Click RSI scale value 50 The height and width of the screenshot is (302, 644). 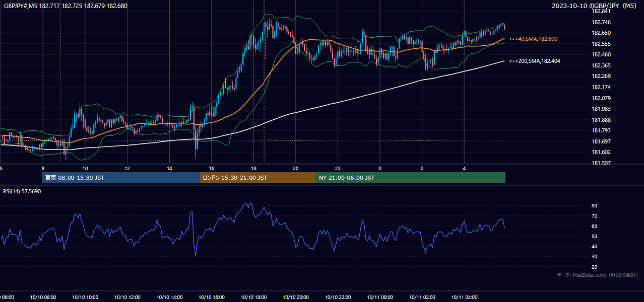(x=594, y=236)
